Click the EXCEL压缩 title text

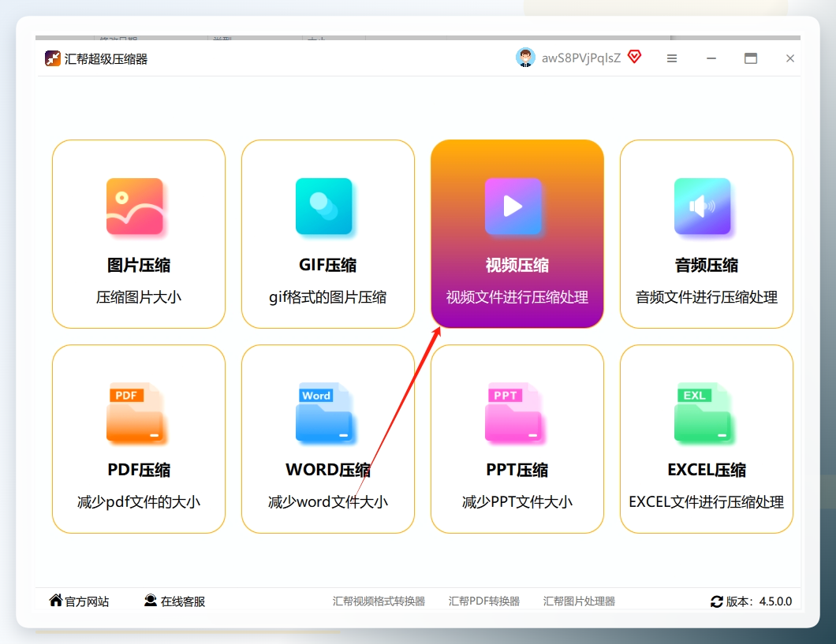click(x=707, y=470)
